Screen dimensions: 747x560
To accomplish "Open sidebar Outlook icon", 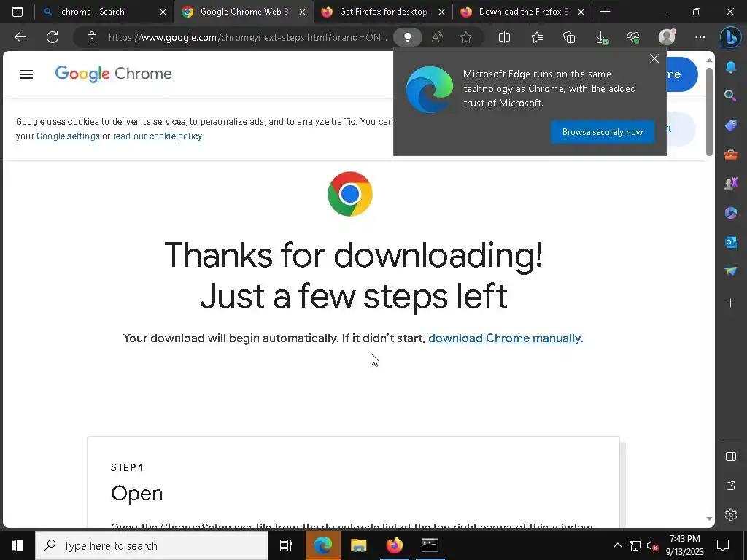I will tap(731, 242).
